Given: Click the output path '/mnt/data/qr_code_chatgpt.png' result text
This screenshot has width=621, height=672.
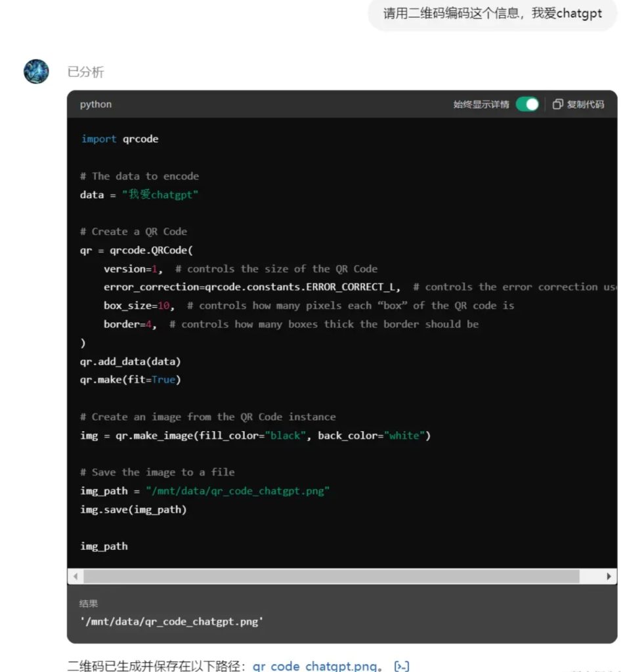Looking at the screenshot, I should (x=172, y=621).
